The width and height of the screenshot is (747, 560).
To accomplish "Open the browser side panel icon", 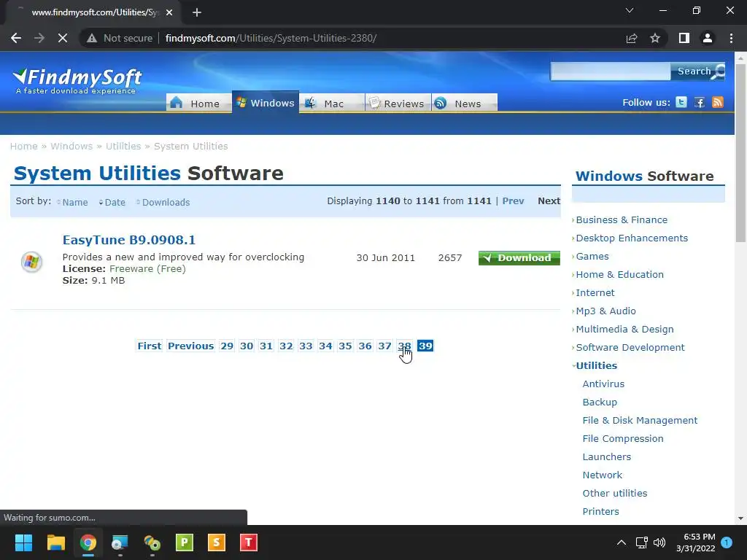I will [x=684, y=38].
